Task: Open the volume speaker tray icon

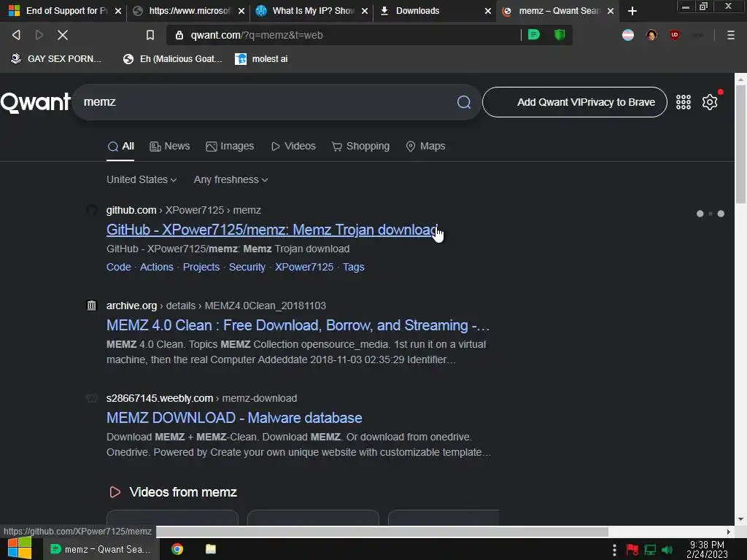Action: [667, 550]
